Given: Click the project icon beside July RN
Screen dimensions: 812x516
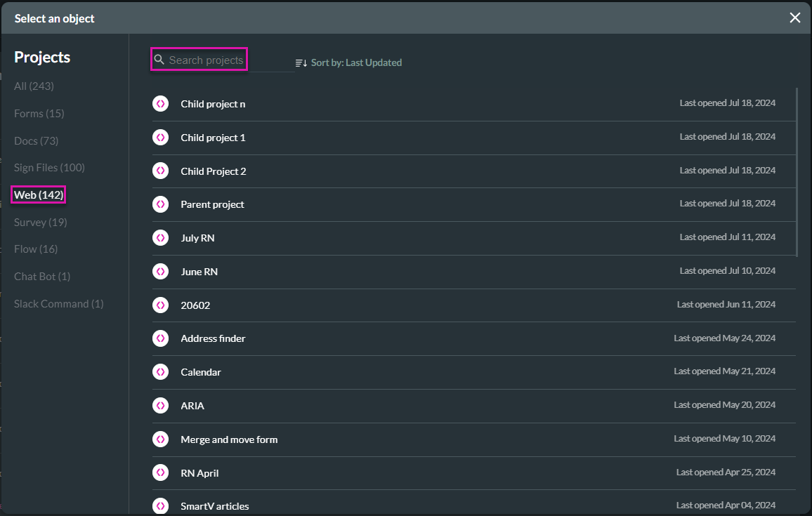Looking at the screenshot, I should (x=160, y=237).
